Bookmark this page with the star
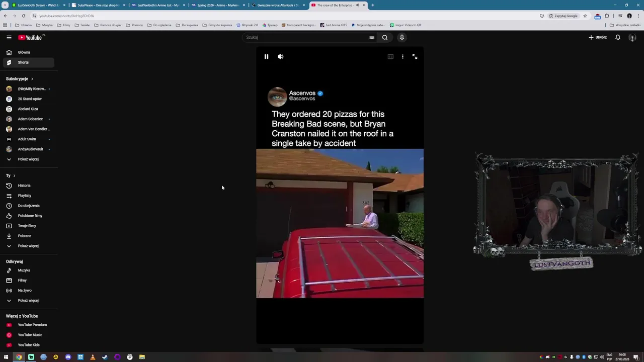This screenshot has height=362, width=644. [585, 16]
